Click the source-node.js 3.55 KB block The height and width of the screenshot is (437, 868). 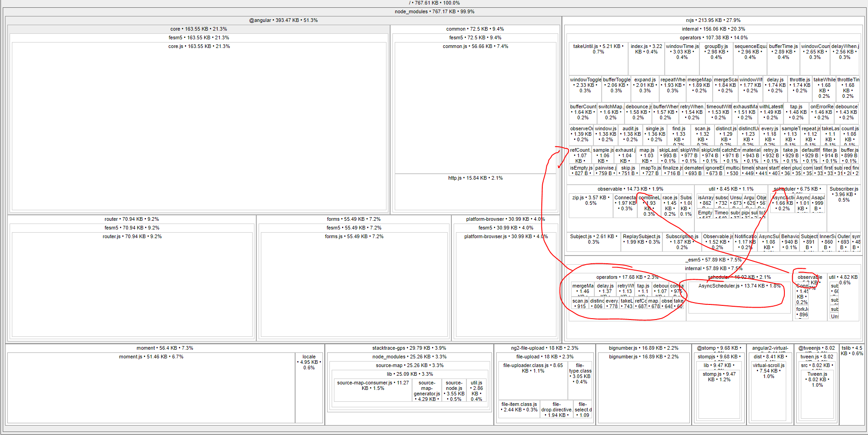click(x=454, y=391)
